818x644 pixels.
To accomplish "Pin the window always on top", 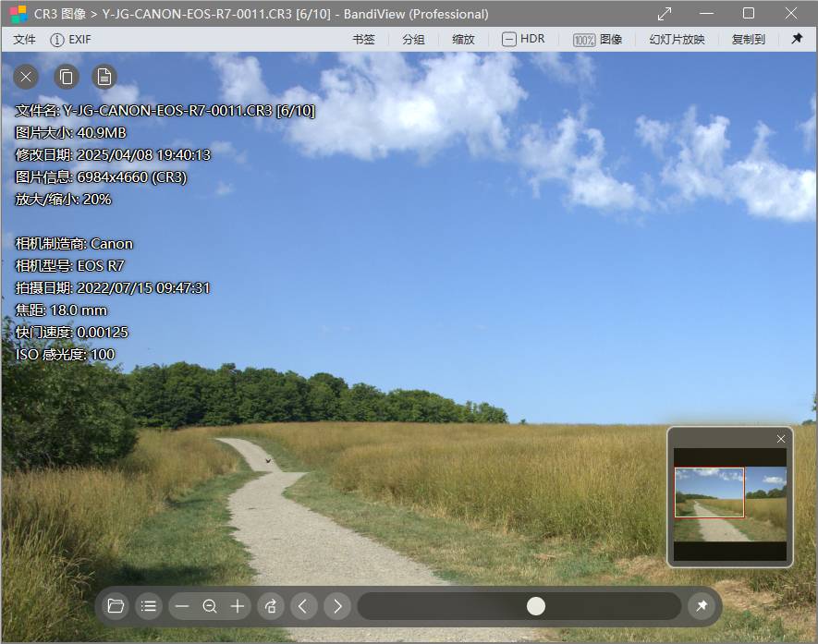I will tap(797, 39).
